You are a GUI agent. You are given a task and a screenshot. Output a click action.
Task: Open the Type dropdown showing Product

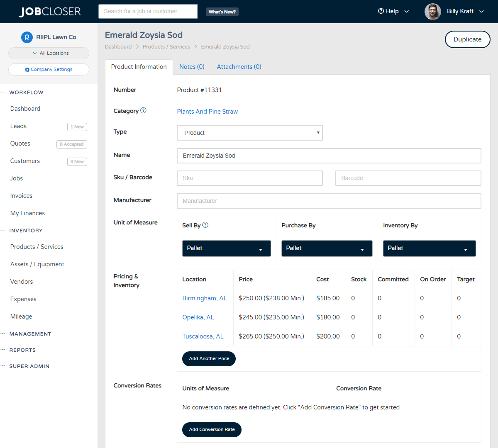pos(249,133)
